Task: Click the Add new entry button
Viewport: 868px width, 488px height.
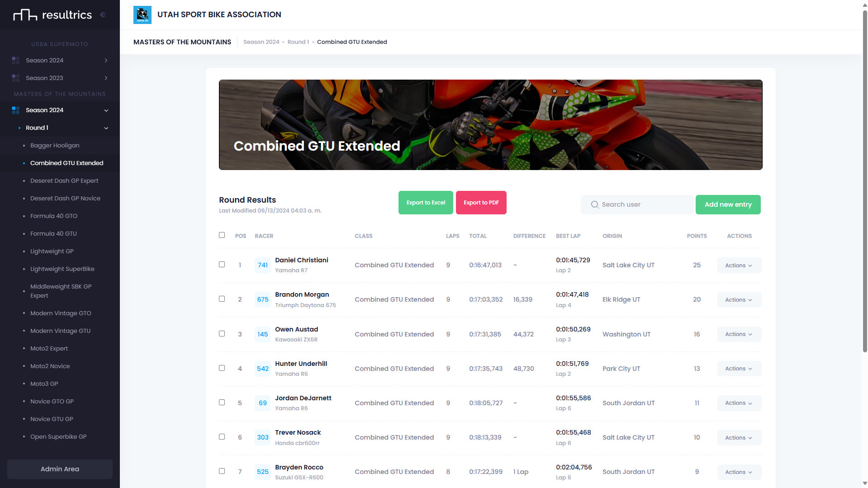Action: pos(728,204)
